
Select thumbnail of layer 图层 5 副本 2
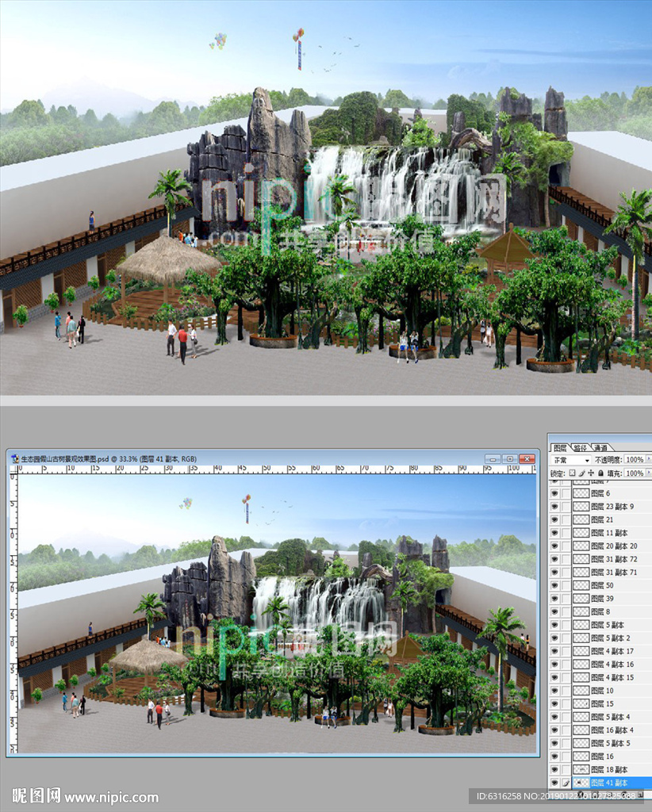pos(581,638)
